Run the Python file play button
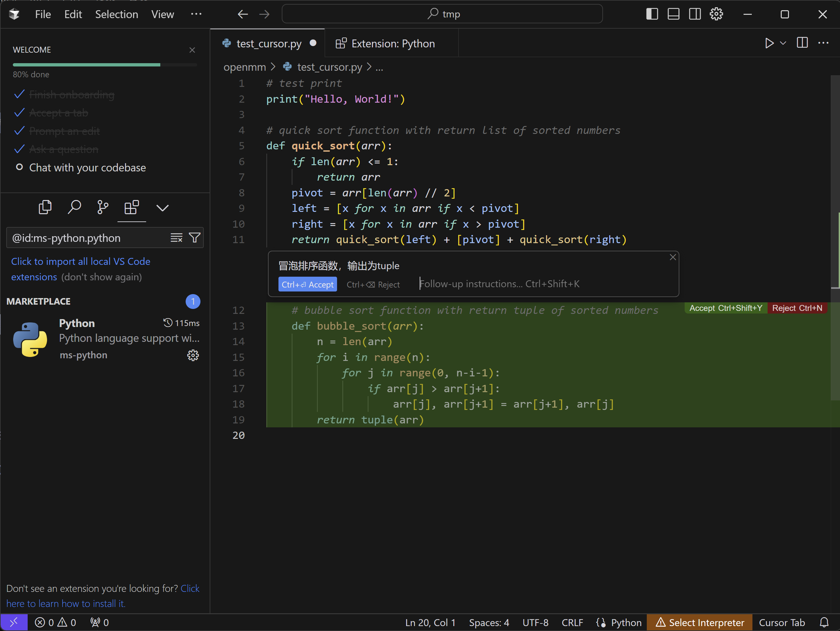The width and height of the screenshot is (840, 631). (769, 43)
